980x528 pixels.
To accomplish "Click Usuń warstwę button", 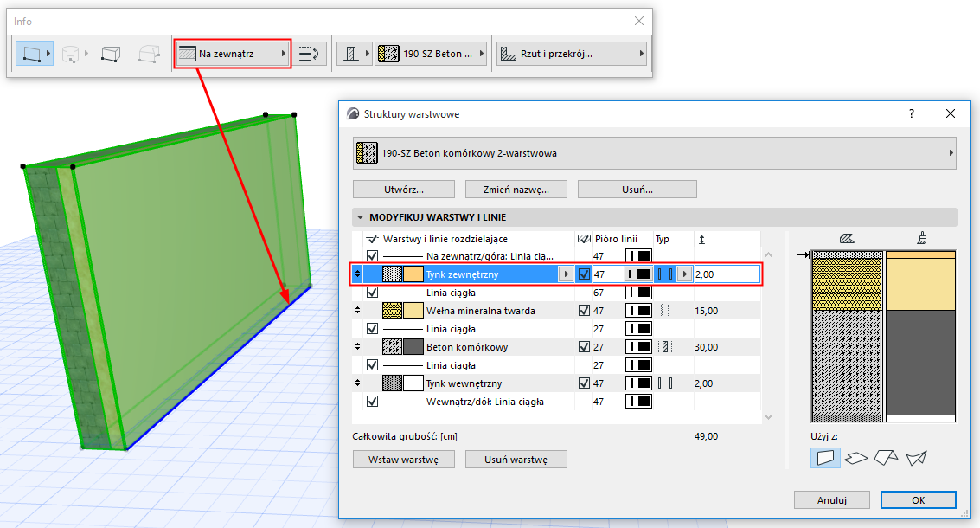I will pos(516,459).
